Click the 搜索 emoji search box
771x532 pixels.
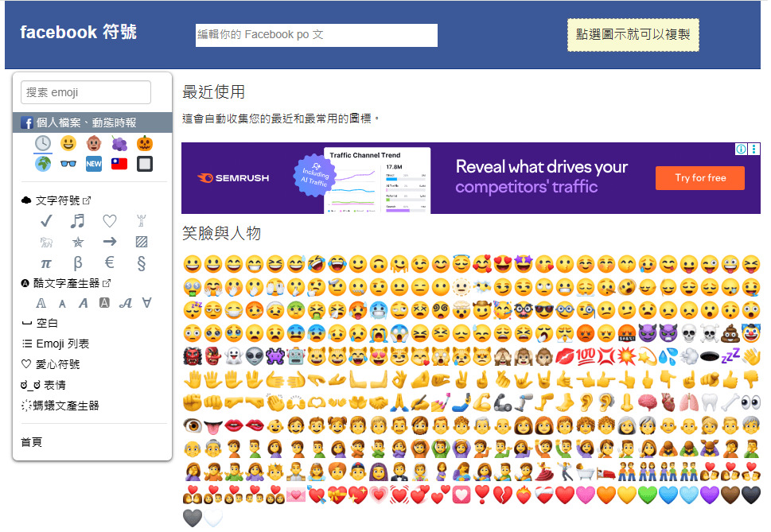coord(86,92)
